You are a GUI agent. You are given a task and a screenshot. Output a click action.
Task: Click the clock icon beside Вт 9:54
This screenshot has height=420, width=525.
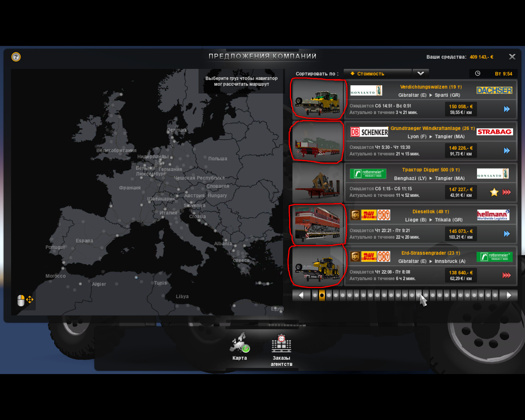477,73
